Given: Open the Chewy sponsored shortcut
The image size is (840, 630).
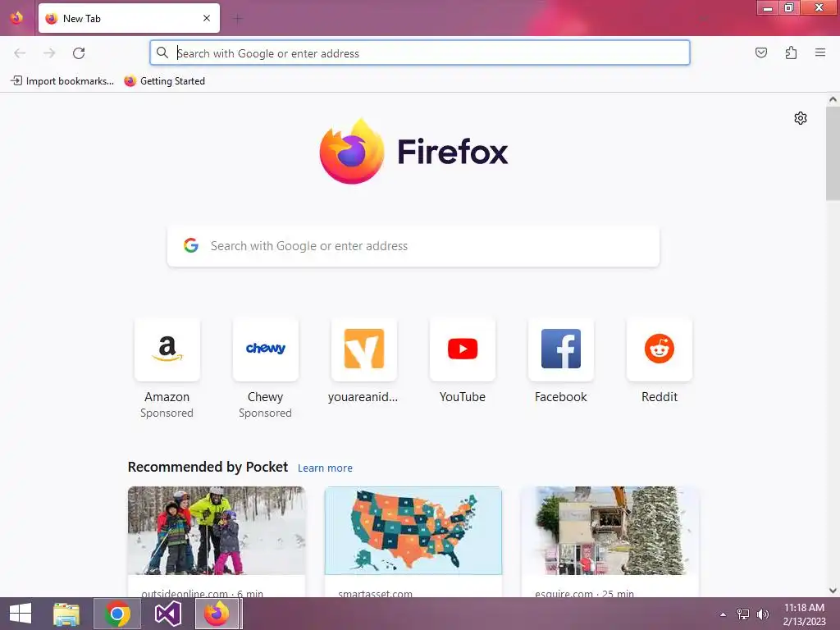Looking at the screenshot, I should (265, 368).
